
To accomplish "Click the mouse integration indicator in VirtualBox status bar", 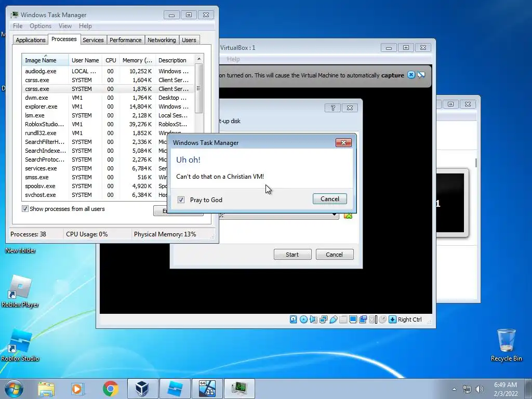I will click(x=383, y=320).
